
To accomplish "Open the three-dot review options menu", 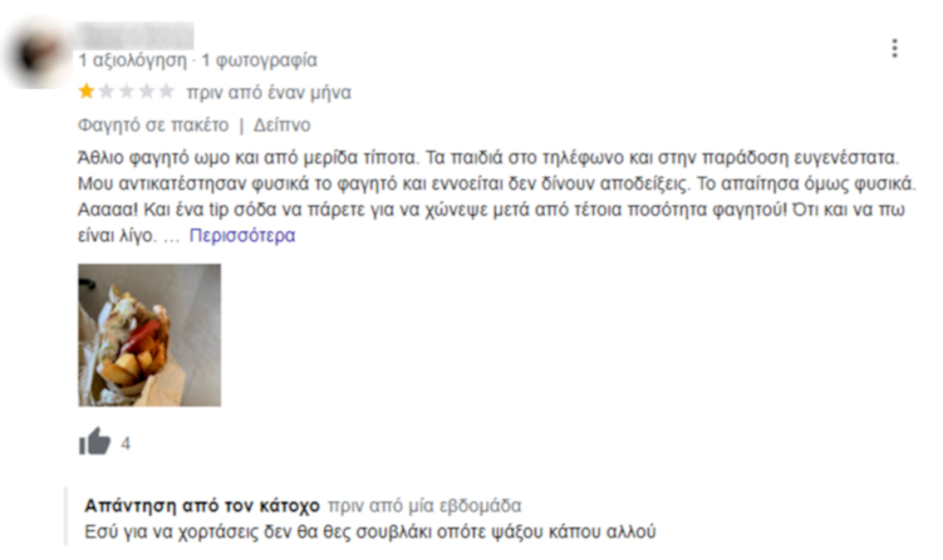I will (894, 48).
